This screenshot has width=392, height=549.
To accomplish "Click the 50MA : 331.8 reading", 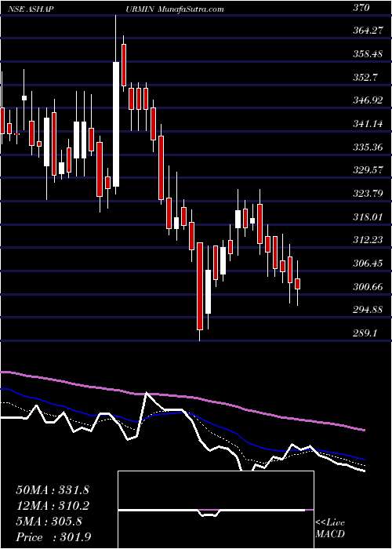I will (x=53, y=490).
